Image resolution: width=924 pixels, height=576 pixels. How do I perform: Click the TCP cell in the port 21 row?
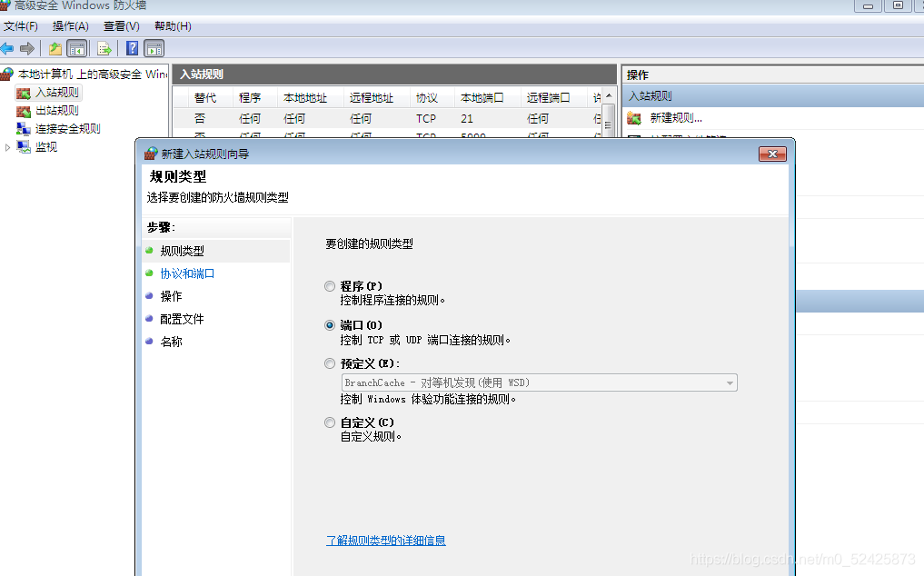click(426, 118)
